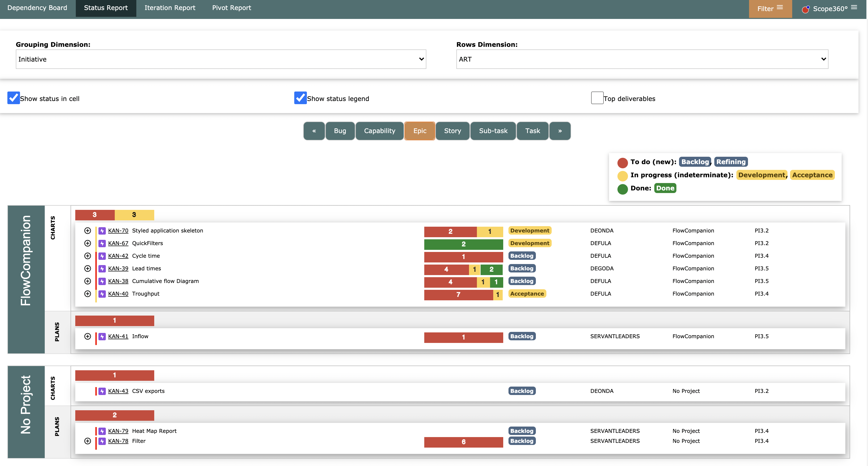The height and width of the screenshot is (466, 868).
Task: Click the hamburger icon on the Filter button
Action: click(780, 7)
